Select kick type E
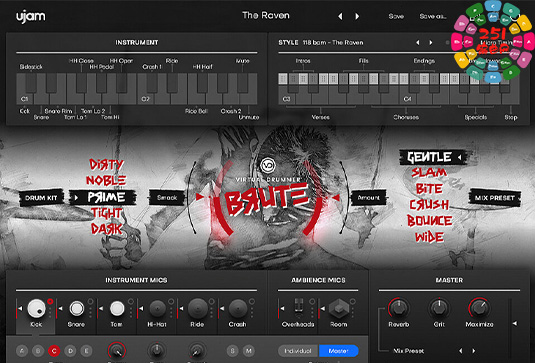Screen dimensions: 535x363 (x=86, y=351)
